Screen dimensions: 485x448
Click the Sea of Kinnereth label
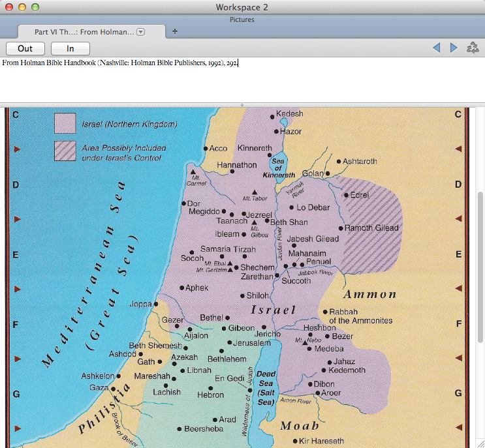click(x=279, y=168)
